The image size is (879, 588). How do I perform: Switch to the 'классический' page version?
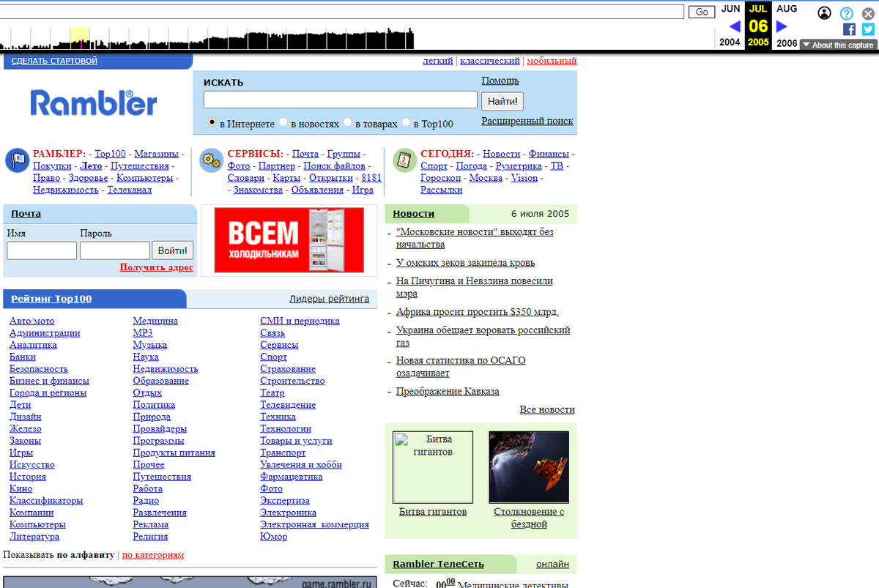click(x=490, y=61)
